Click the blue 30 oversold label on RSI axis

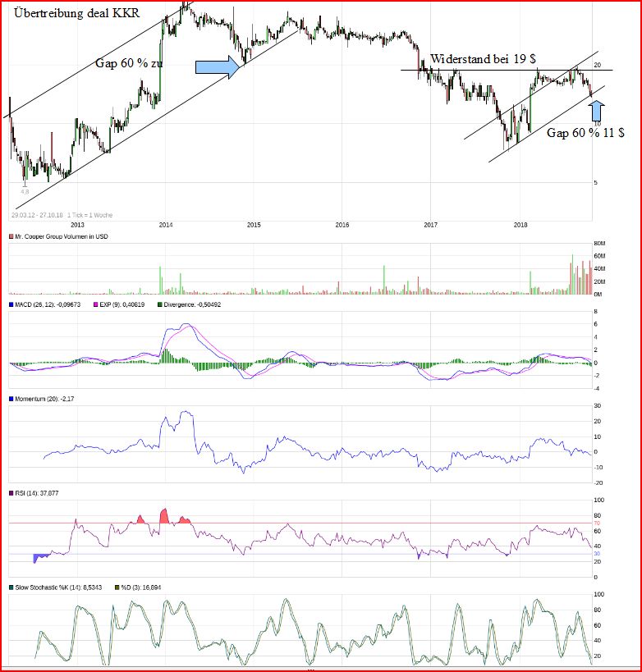pos(597,554)
